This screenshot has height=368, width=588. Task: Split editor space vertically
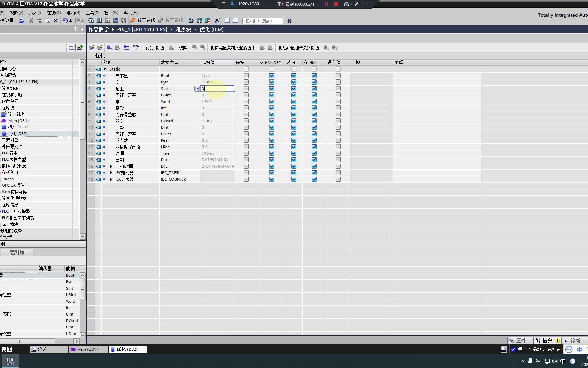click(235, 20)
